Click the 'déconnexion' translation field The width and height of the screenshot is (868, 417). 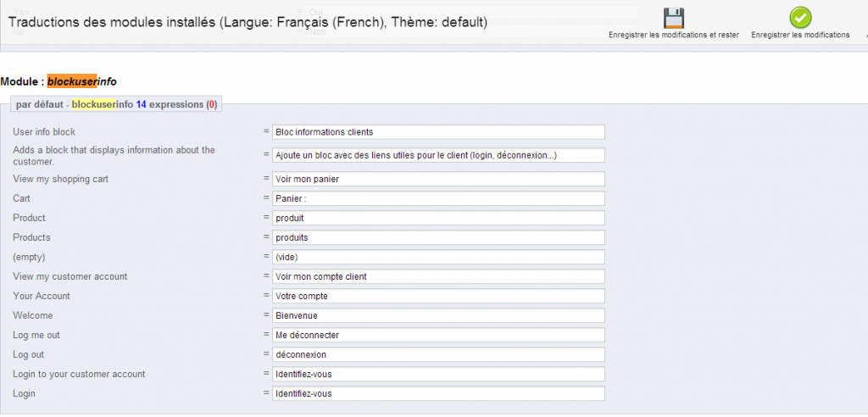(438, 354)
